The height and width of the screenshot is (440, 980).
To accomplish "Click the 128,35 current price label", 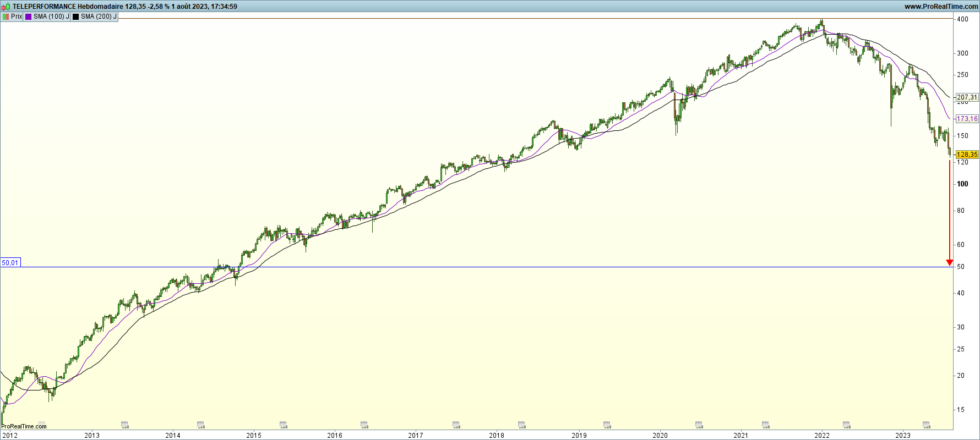I will pos(967,155).
